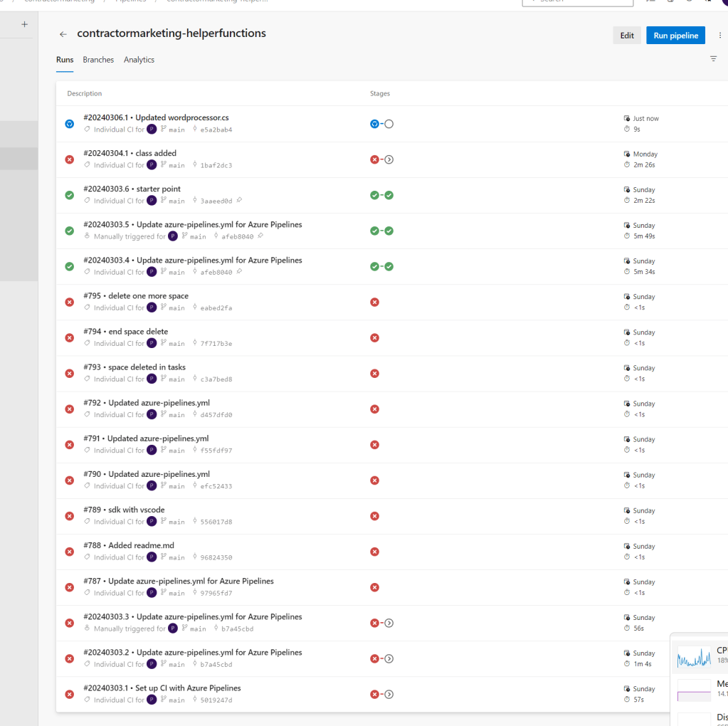Click the Edit button

627,36
